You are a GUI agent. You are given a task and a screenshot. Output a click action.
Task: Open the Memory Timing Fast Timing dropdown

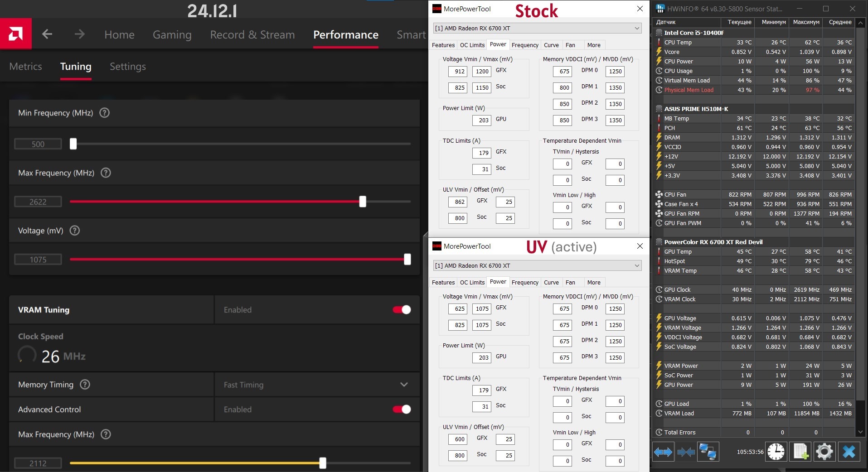click(316, 385)
